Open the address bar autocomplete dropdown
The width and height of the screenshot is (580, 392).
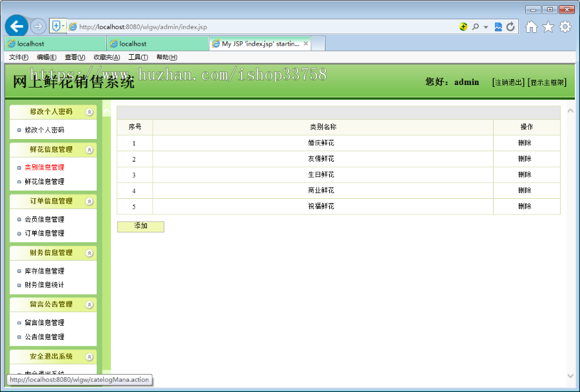point(485,26)
